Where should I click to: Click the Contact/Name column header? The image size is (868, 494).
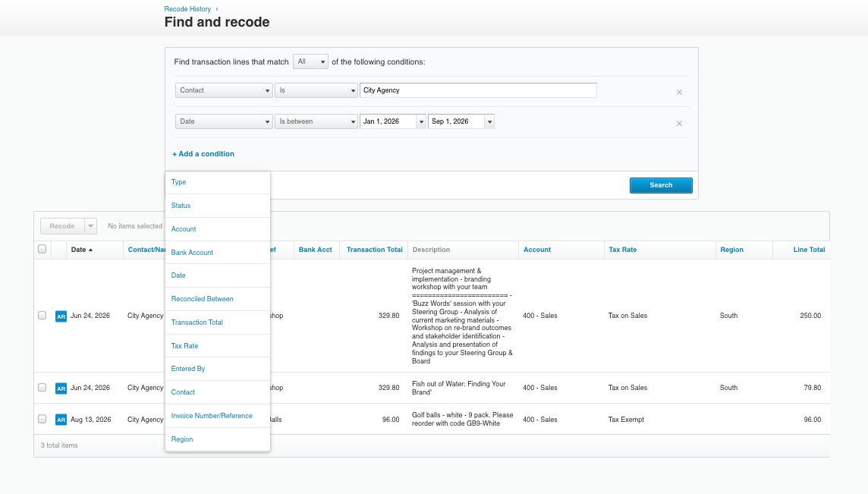[x=146, y=250]
